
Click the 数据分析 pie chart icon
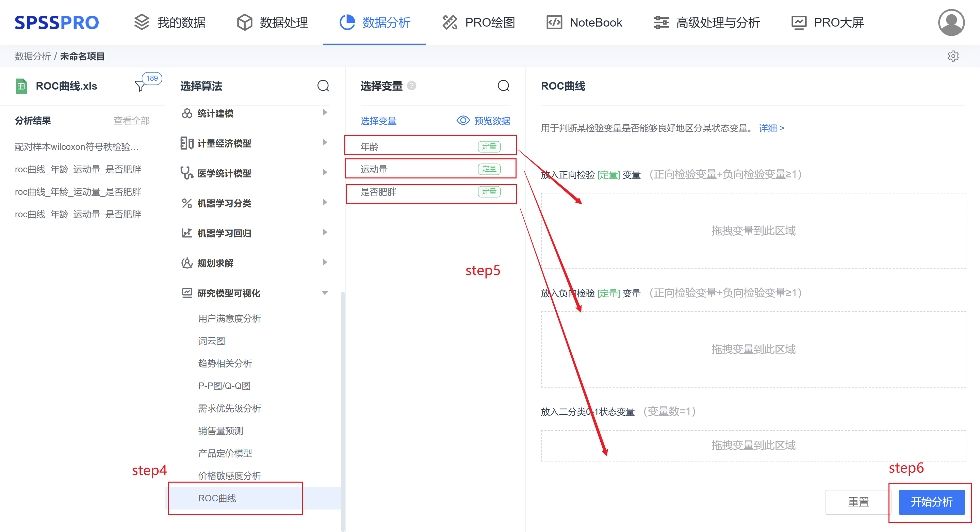coord(347,22)
